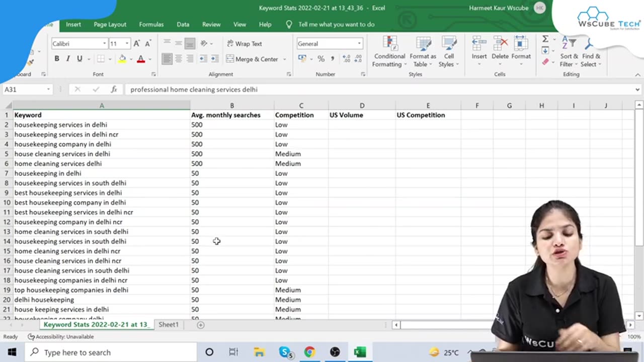Image resolution: width=644 pixels, height=362 pixels.
Task: Expand the formula bar
Action: 637,89
